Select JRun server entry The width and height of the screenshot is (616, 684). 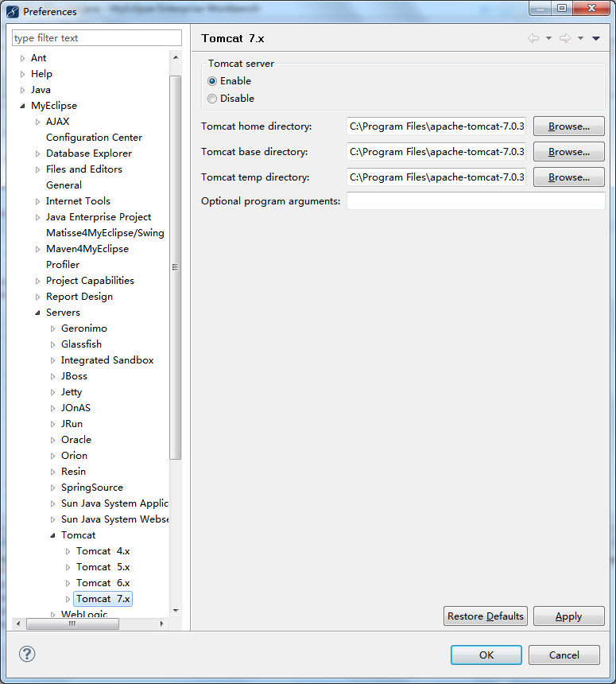tap(72, 424)
